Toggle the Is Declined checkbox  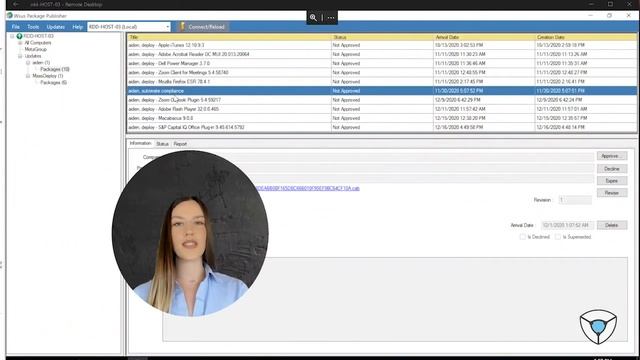pos(522,237)
